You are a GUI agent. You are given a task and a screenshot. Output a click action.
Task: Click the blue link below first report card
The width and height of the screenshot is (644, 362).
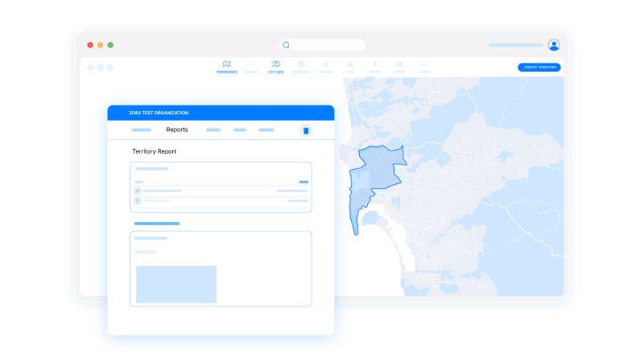click(157, 224)
